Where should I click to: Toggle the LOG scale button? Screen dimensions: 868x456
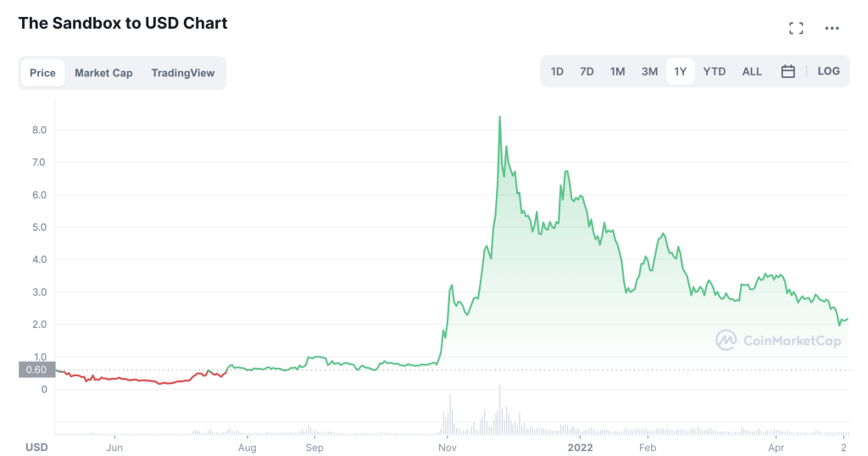(828, 71)
